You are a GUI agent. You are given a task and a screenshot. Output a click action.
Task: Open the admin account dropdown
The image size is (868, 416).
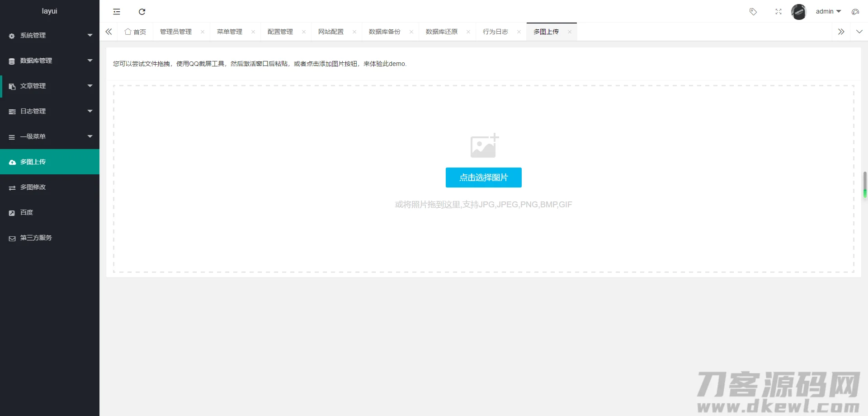[828, 11]
